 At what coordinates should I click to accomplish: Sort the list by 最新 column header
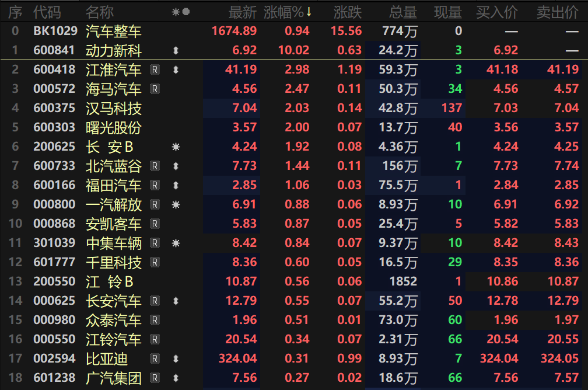coord(242,12)
